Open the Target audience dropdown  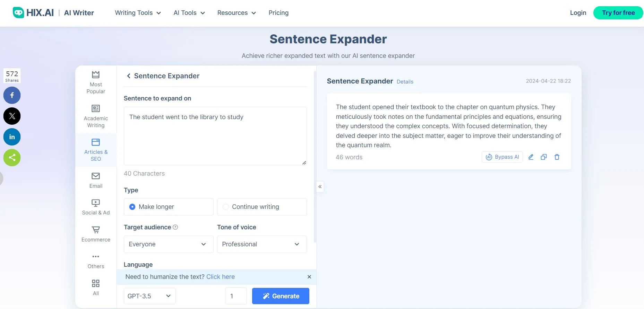(x=168, y=244)
